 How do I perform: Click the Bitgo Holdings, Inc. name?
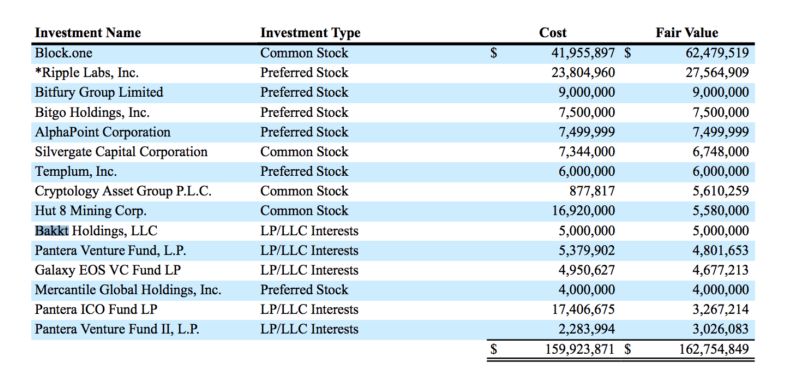(92, 112)
